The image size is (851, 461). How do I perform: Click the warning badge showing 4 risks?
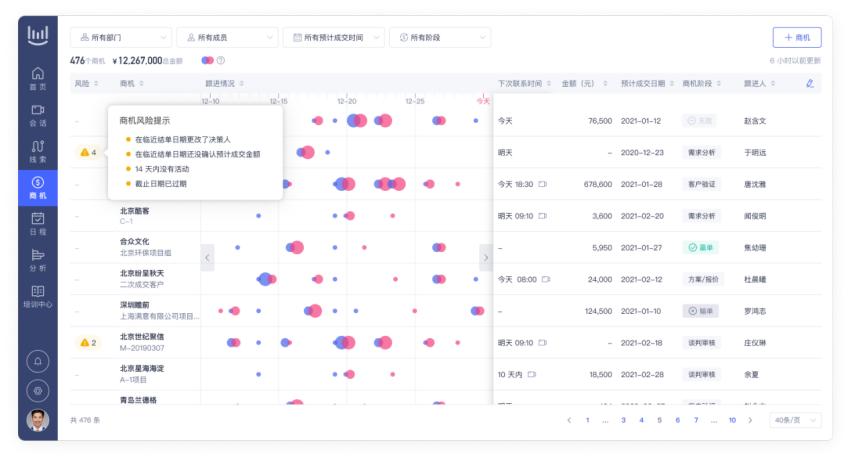[88, 153]
